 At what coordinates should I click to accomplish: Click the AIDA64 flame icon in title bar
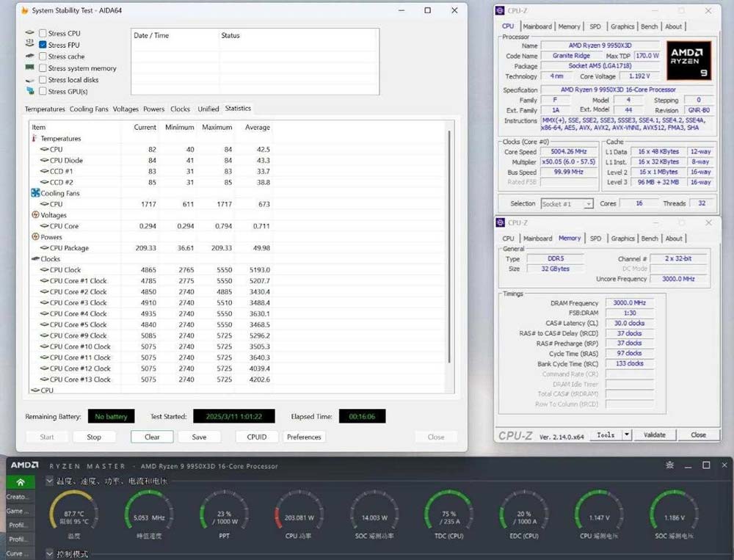coord(24,10)
